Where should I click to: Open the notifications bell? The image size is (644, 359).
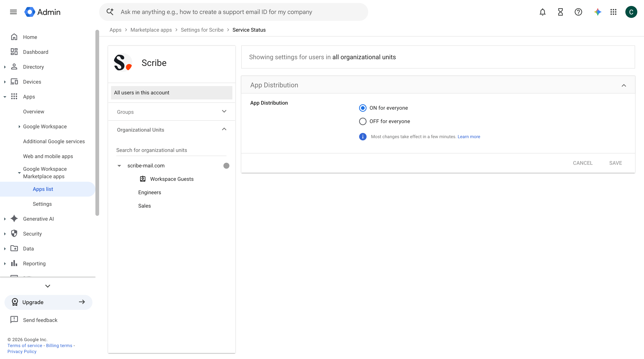point(542,12)
